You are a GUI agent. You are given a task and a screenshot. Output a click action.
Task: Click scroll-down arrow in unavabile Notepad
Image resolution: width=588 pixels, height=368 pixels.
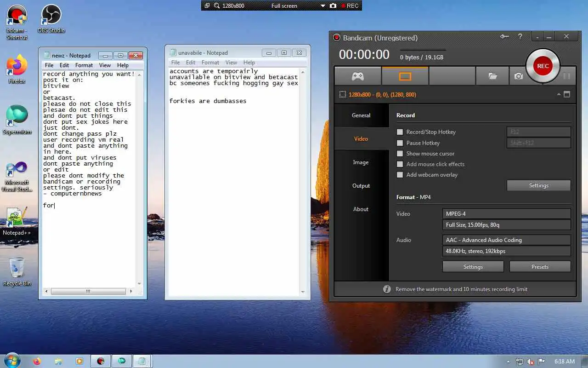[303, 292]
